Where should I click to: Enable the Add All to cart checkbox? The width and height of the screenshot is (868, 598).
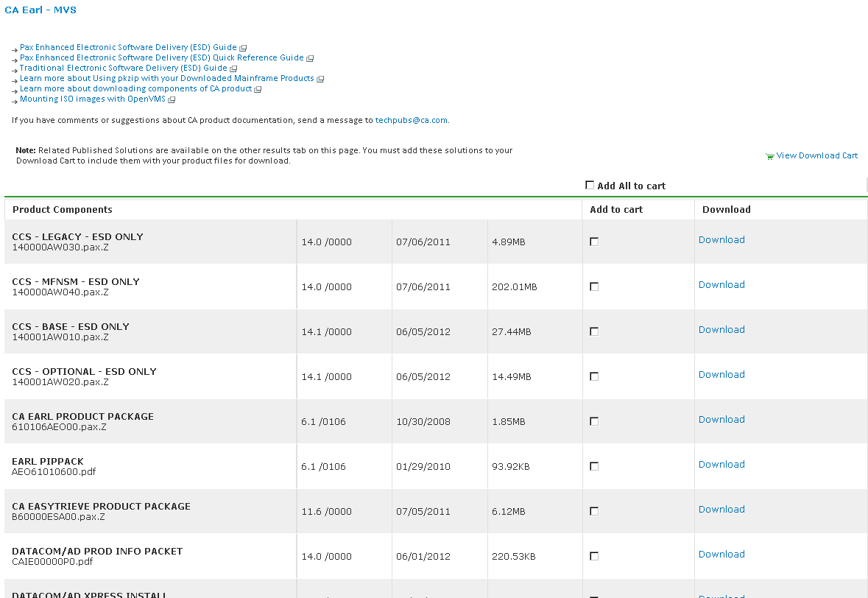pos(590,185)
